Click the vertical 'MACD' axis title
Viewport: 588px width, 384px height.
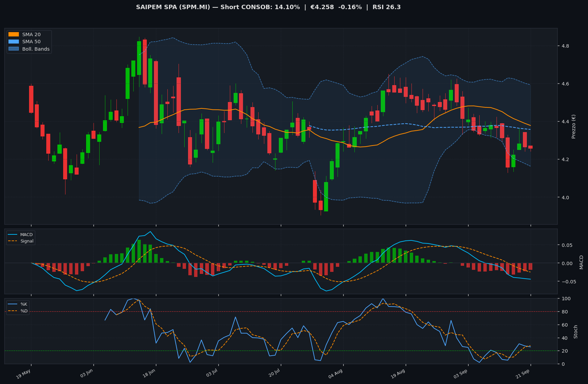[x=581, y=262]
